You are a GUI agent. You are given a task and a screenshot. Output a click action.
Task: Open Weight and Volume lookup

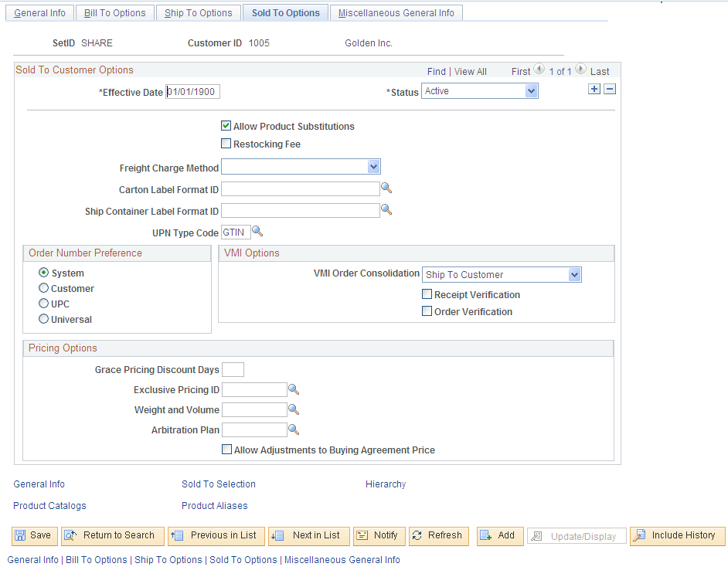[x=294, y=409]
